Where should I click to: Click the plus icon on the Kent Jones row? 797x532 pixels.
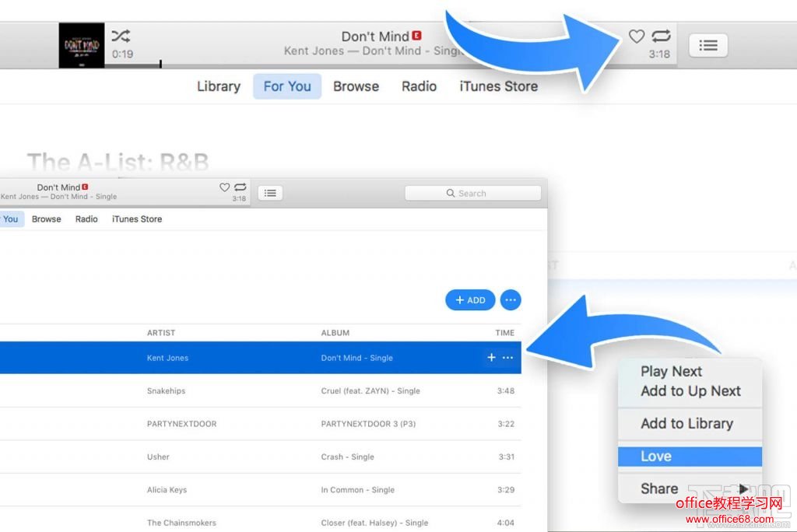coord(491,358)
